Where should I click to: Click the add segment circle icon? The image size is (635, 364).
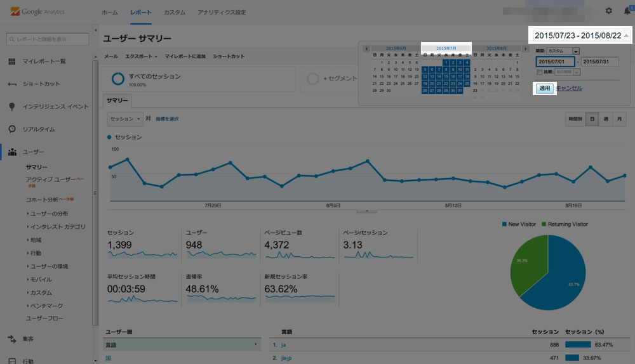tap(312, 79)
